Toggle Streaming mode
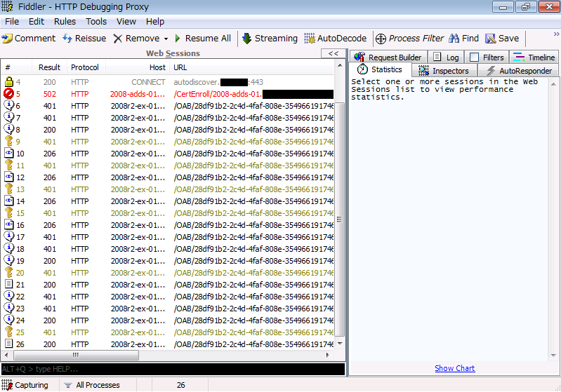Screen dimensions: 561x392 [x=270, y=39]
